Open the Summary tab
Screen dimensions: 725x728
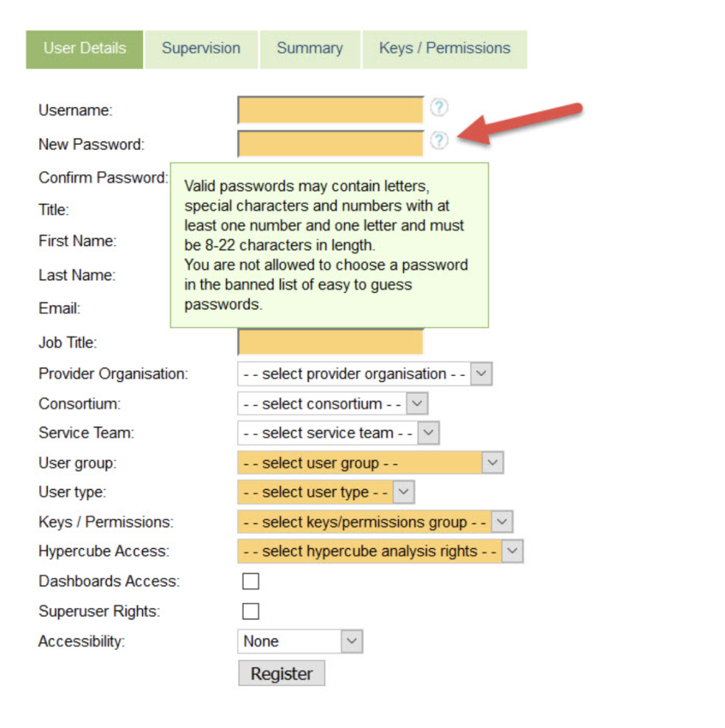[x=309, y=49]
